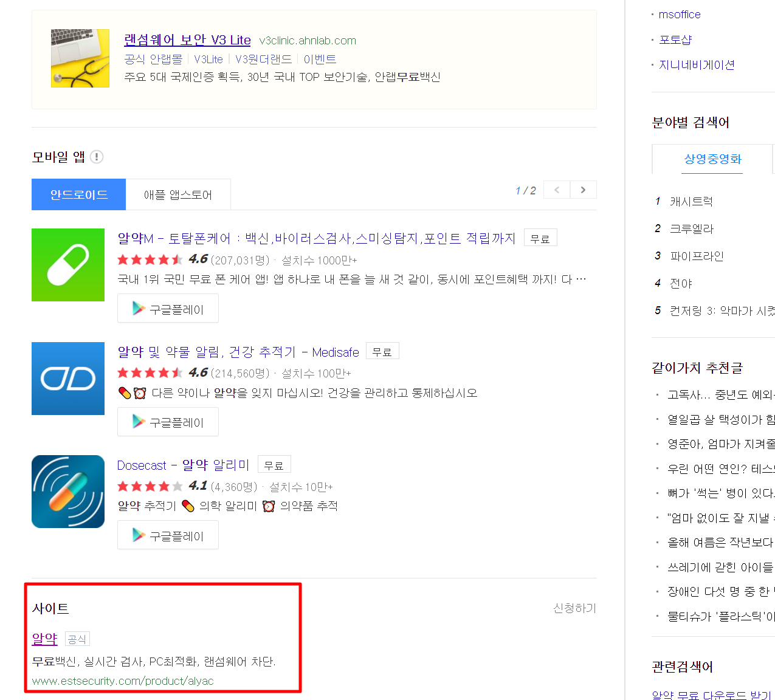
Task: Click 구글플레이 button under Medisafe
Action: 168,422
